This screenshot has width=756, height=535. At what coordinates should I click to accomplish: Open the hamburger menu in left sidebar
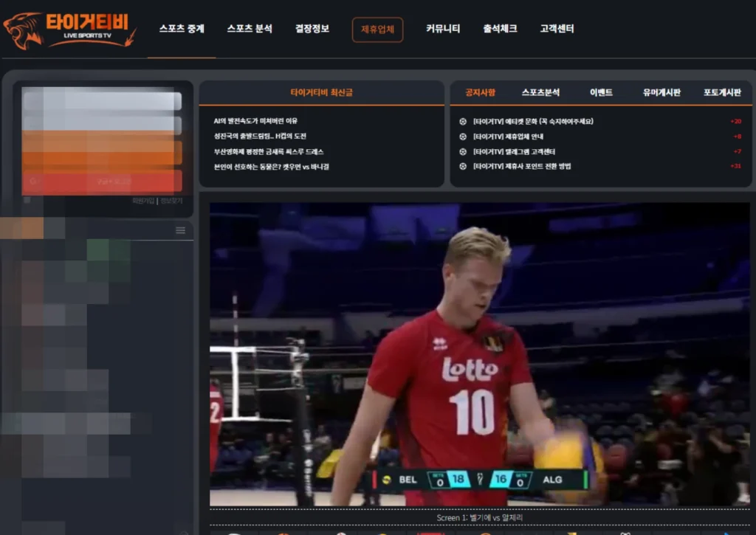[180, 230]
